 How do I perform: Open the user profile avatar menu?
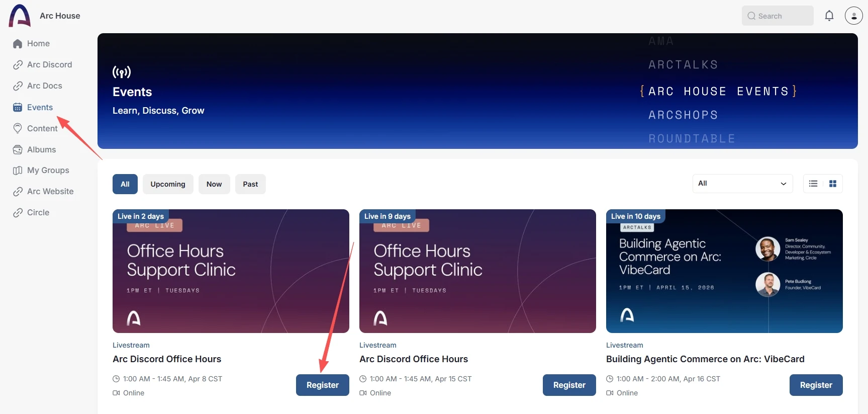pos(853,16)
